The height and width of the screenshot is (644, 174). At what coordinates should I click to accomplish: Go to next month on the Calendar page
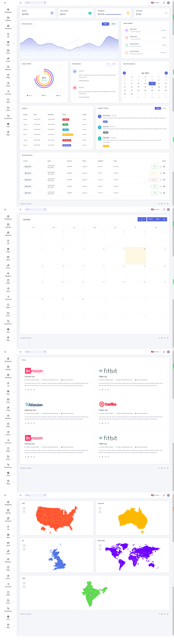(144, 219)
